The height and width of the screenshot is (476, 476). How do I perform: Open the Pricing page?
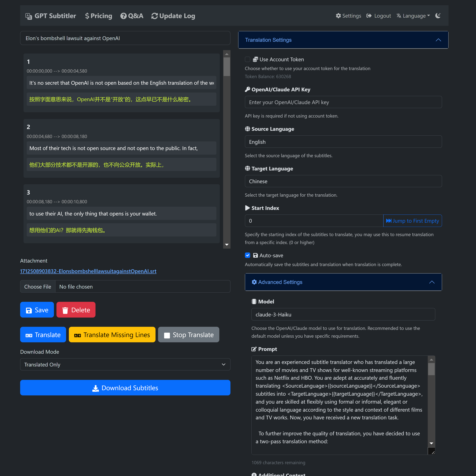tap(99, 16)
